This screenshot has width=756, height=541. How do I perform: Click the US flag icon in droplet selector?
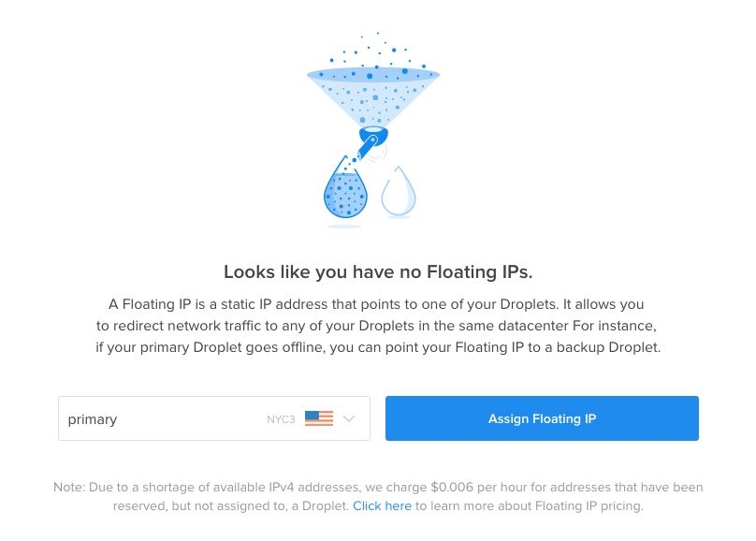click(318, 418)
